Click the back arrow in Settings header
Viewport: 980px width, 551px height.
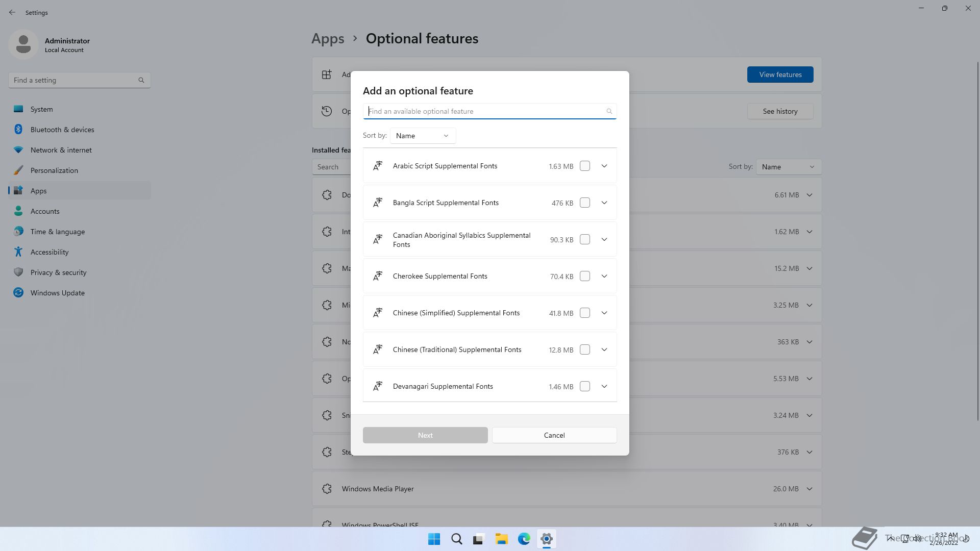click(x=12, y=12)
